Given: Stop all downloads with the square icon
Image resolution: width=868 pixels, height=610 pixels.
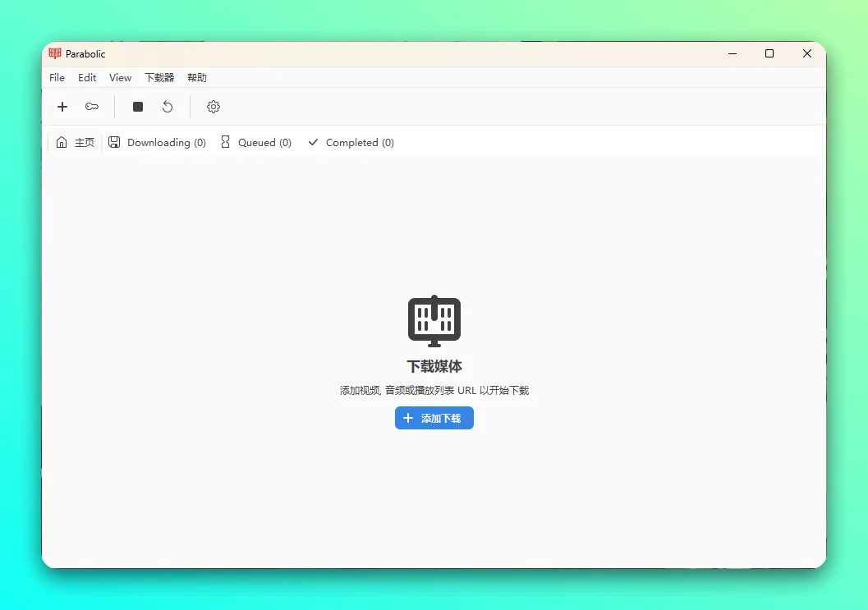Looking at the screenshot, I should (138, 107).
